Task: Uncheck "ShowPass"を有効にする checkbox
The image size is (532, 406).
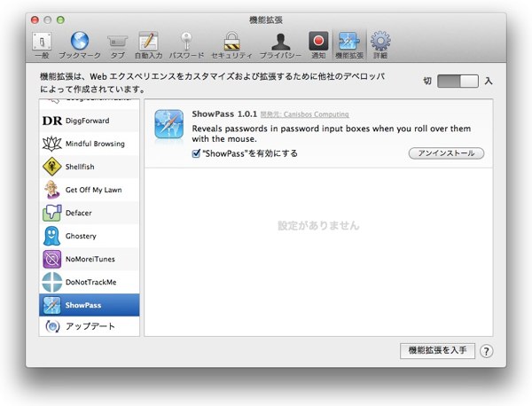Action: click(x=196, y=153)
